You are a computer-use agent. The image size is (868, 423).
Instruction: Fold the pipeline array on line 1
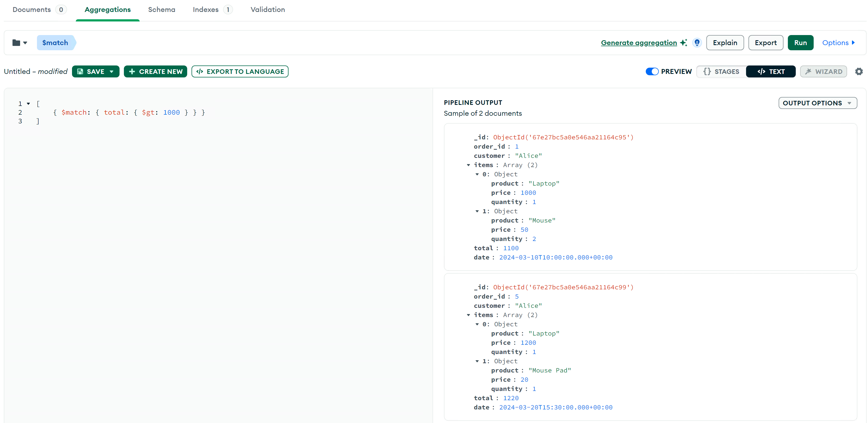click(x=28, y=104)
